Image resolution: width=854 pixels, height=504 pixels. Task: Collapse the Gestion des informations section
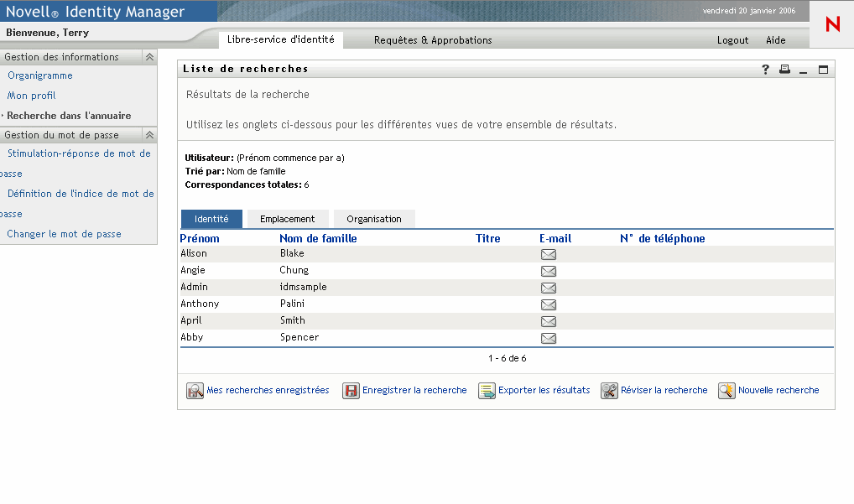click(x=149, y=57)
